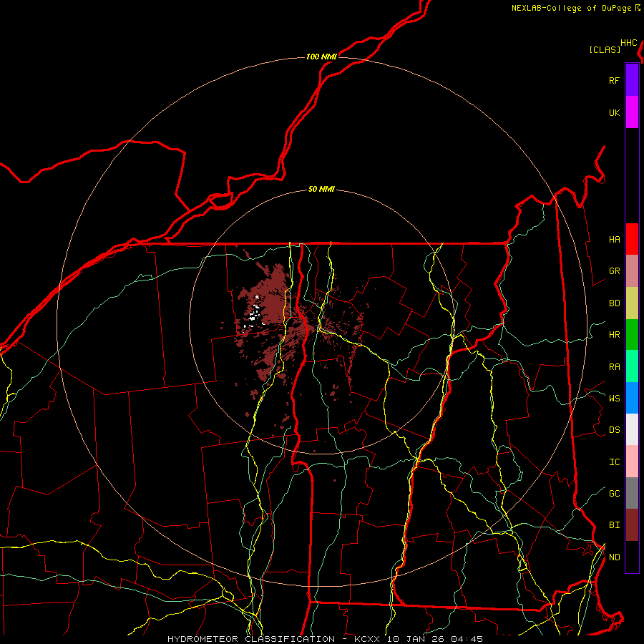Viewport: 644px width, 644px height.
Task: Click the GC legend label
Action: pyautogui.click(x=614, y=494)
